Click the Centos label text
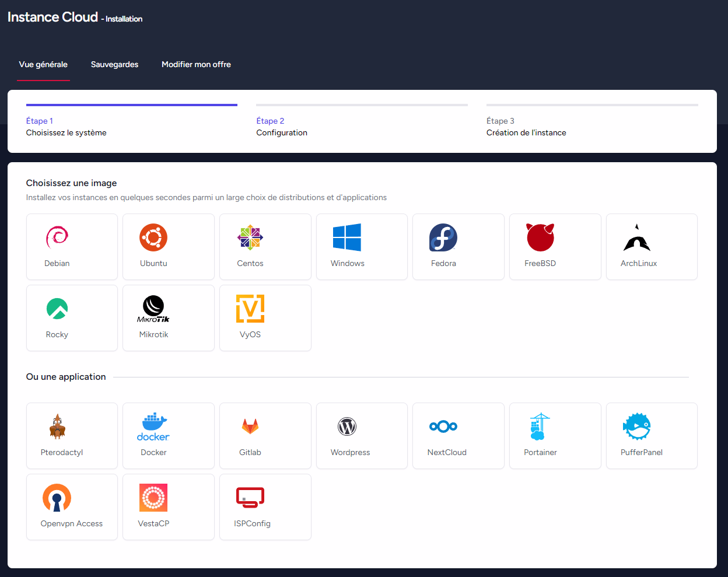The height and width of the screenshot is (577, 728). click(250, 263)
